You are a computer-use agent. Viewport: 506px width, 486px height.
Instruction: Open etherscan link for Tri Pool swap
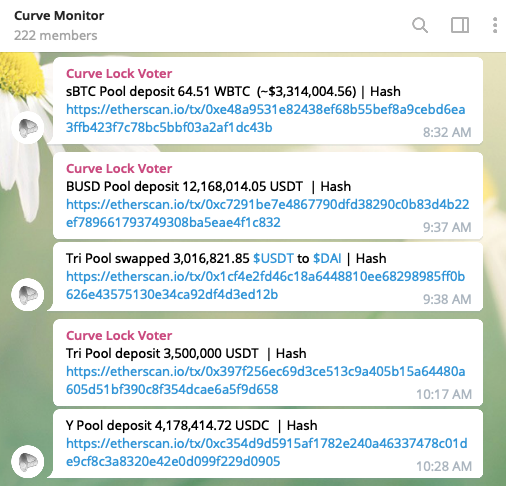click(266, 285)
